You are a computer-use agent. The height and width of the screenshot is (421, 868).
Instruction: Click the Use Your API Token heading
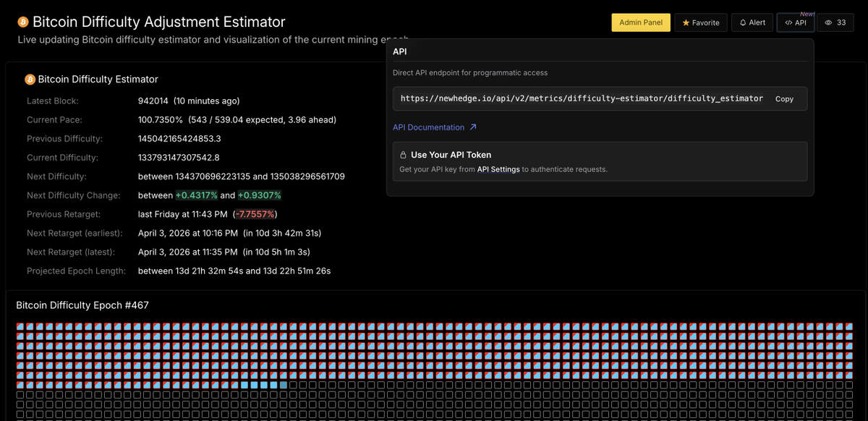(x=451, y=155)
